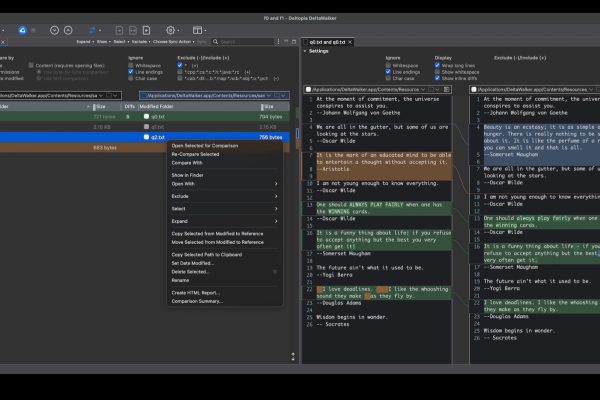Choose Copy Selected from Modified to Reference
Screen dimensions: 600x400
(x=217, y=234)
